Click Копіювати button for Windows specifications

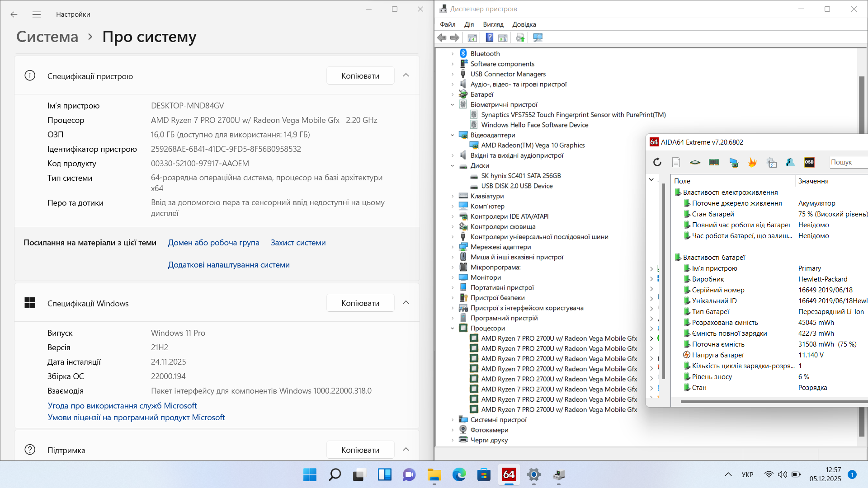pyautogui.click(x=360, y=303)
